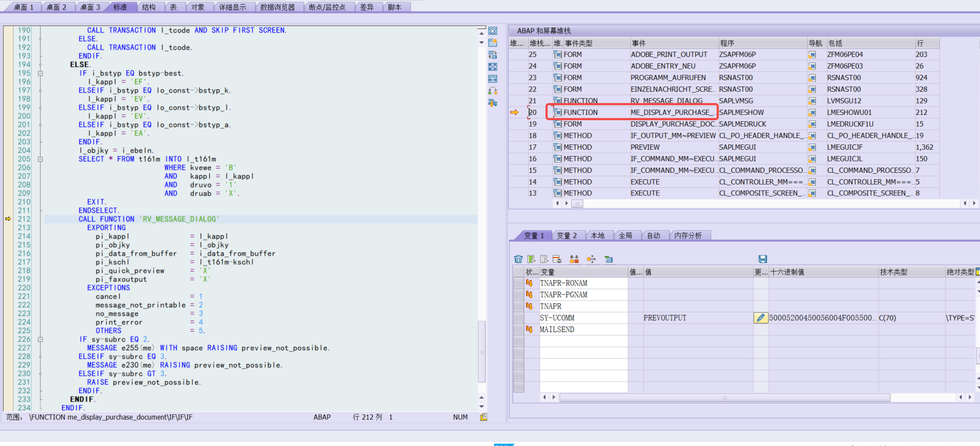Delete variables using the trash can icon
The height and width of the screenshot is (446, 980).
[518, 259]
